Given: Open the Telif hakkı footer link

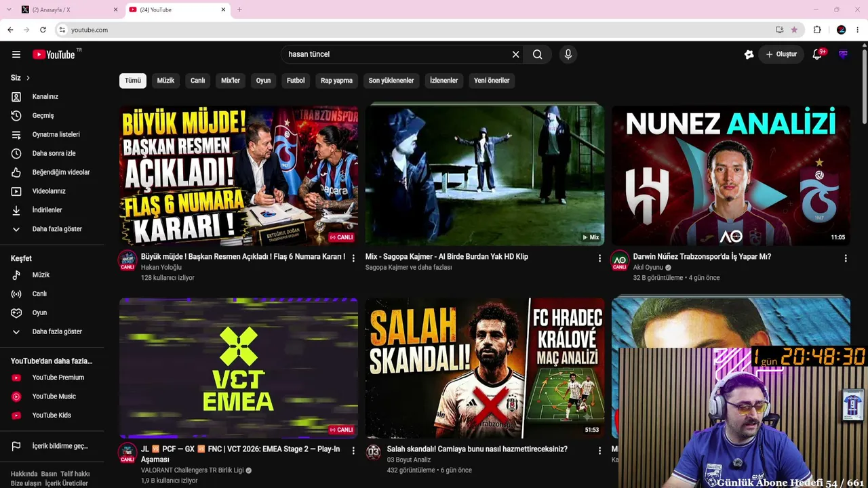Looking at the screenshot, I should [75, 474].
